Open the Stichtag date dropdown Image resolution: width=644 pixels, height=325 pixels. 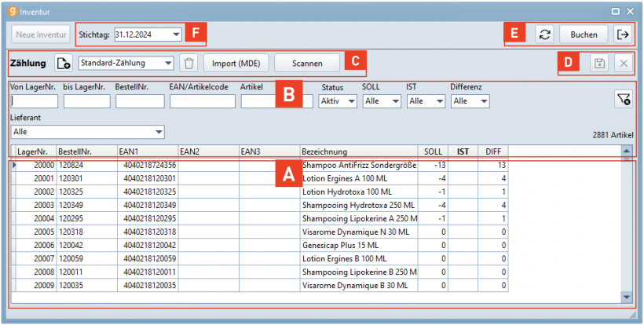pos(177,35)
